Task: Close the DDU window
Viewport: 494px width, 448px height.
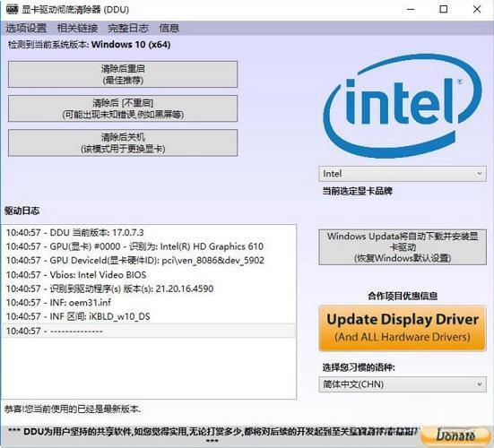Action: (477, 9)
